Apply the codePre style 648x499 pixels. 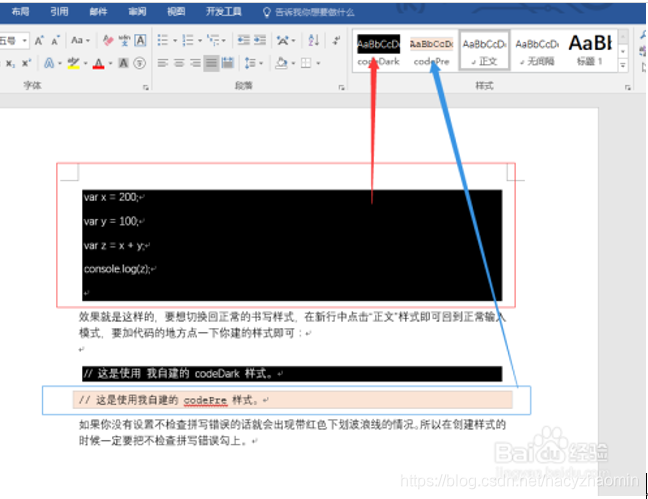click(x=431, y=50)
